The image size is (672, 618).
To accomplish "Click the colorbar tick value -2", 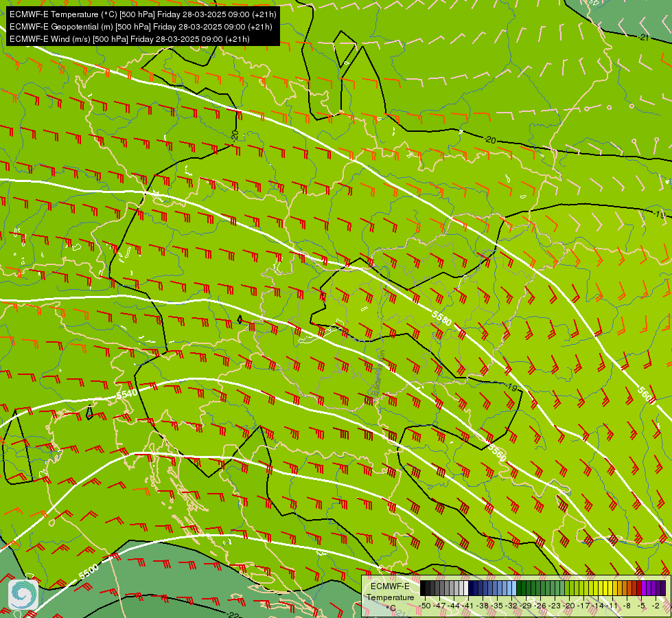I will (656, 606).
